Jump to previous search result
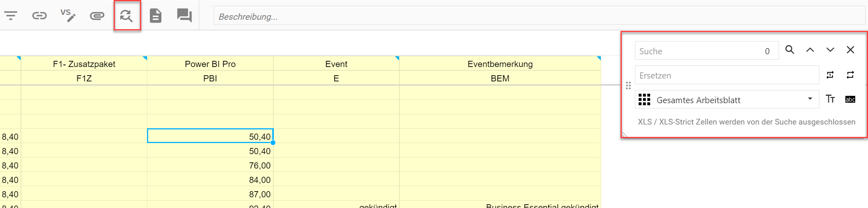Screen dimensions: 868x208 (810, 50)
